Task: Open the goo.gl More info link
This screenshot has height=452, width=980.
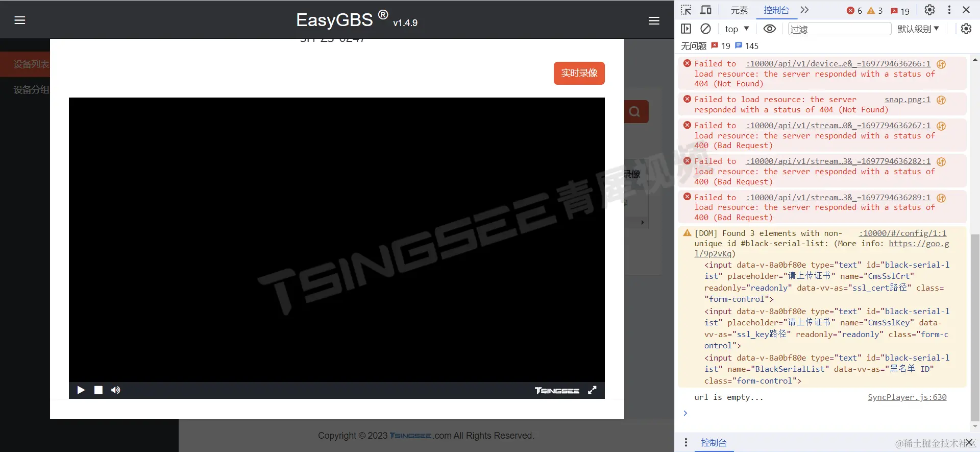Action: click(919, 244)
